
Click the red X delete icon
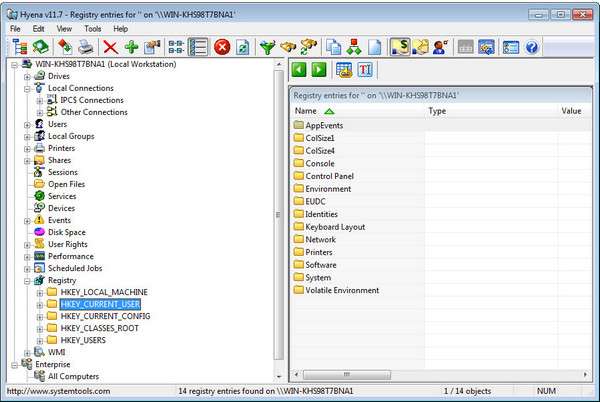point(110,47)
